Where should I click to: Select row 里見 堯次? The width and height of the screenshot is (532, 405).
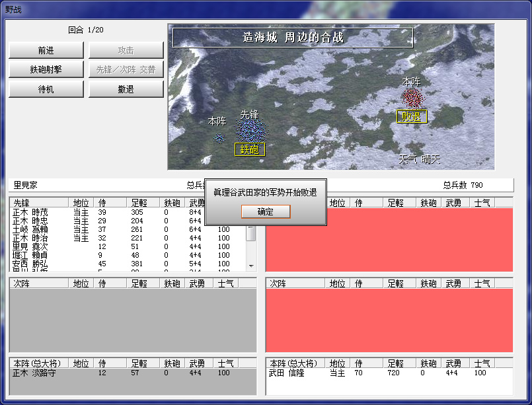click(x=129, y=246)
